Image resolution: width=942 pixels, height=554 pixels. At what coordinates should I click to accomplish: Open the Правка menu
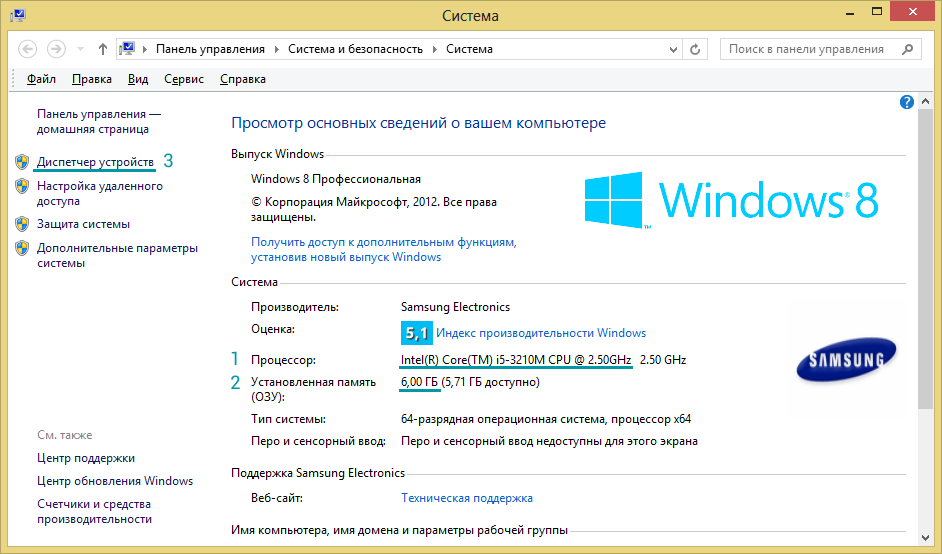[92, 79]
